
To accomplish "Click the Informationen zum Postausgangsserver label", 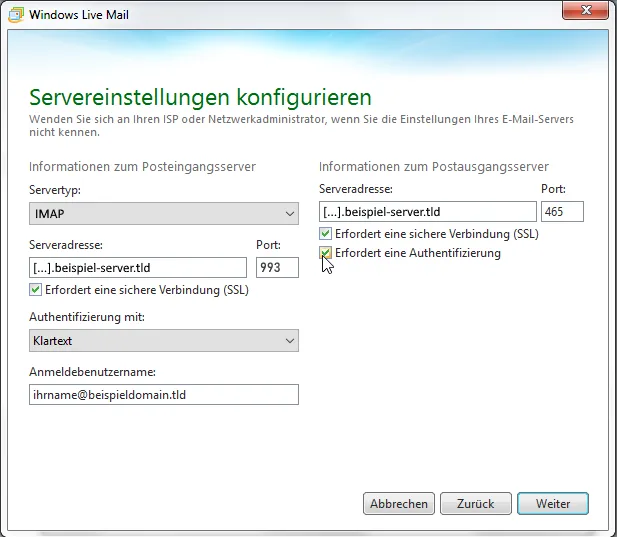I will [434, 167].
